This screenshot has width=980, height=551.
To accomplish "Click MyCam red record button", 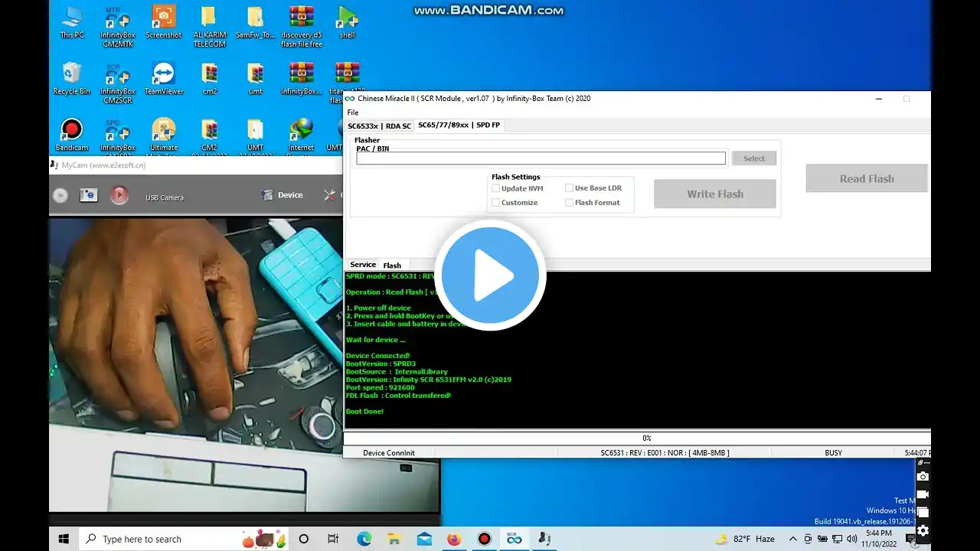I will pos(119,195).
